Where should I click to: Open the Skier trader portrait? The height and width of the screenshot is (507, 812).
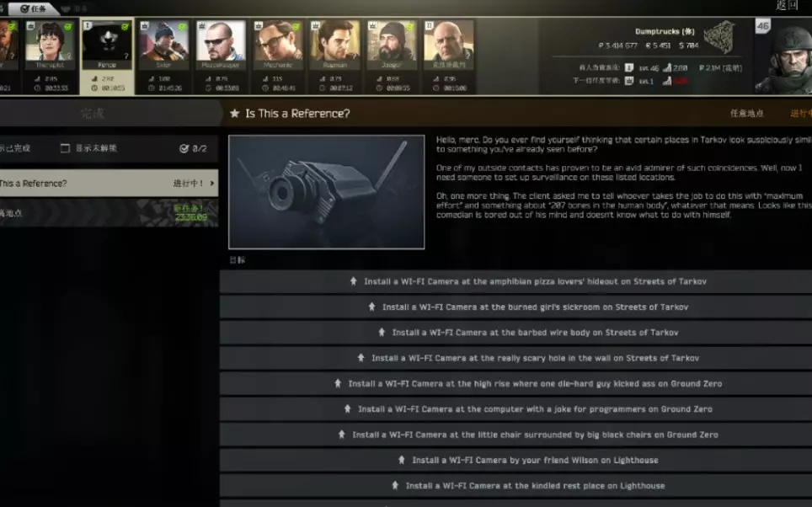tap(163, 45)
